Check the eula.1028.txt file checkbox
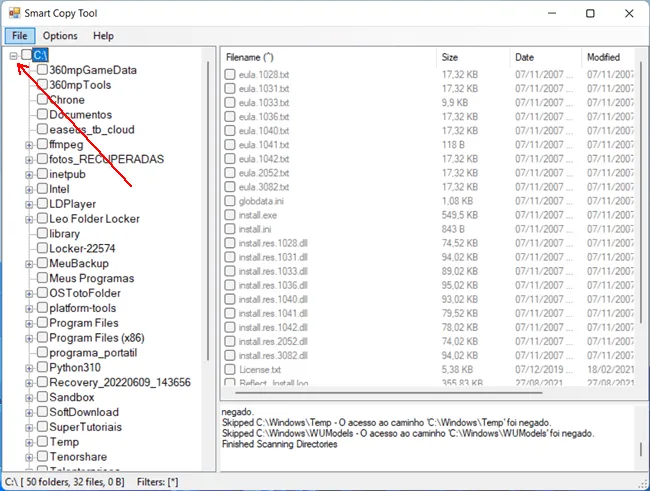 point(230,74)
